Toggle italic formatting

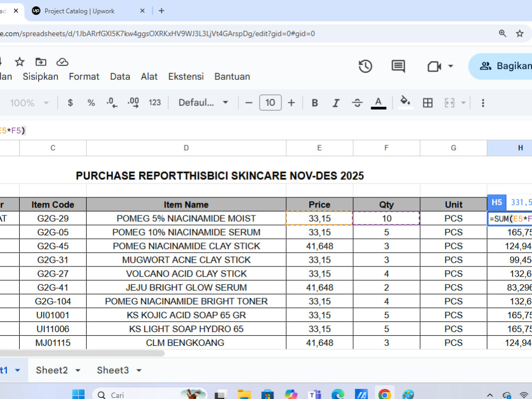[336, 103]
